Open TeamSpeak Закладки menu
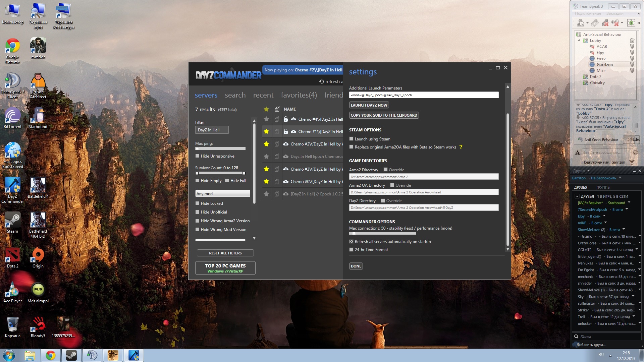Viewport: 644px width, 362px height. click(x=615, y=13)
